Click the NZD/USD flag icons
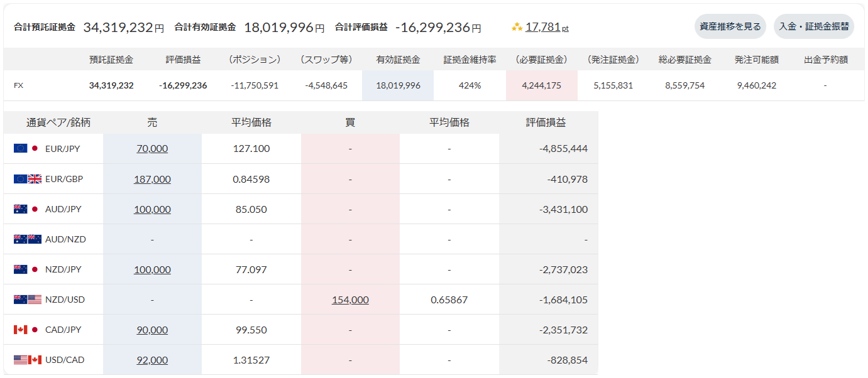868x378 pixels. click(x=28, y=300)
